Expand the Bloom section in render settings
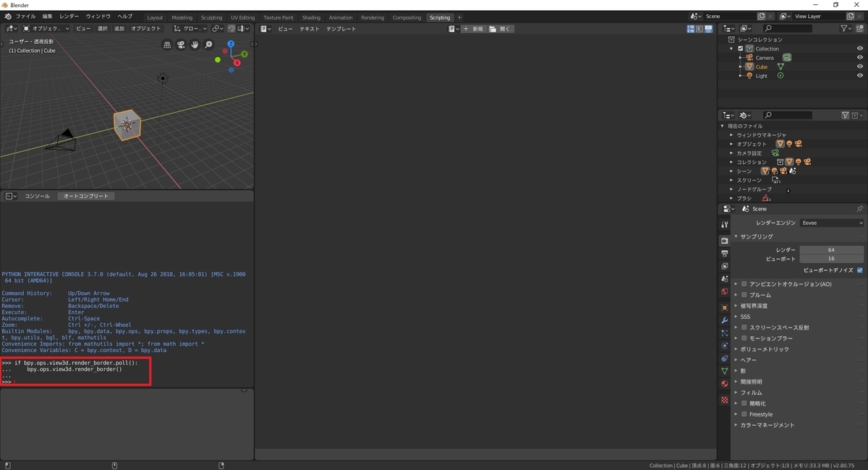This screenshot has height=470, width=868. [736, 294]
